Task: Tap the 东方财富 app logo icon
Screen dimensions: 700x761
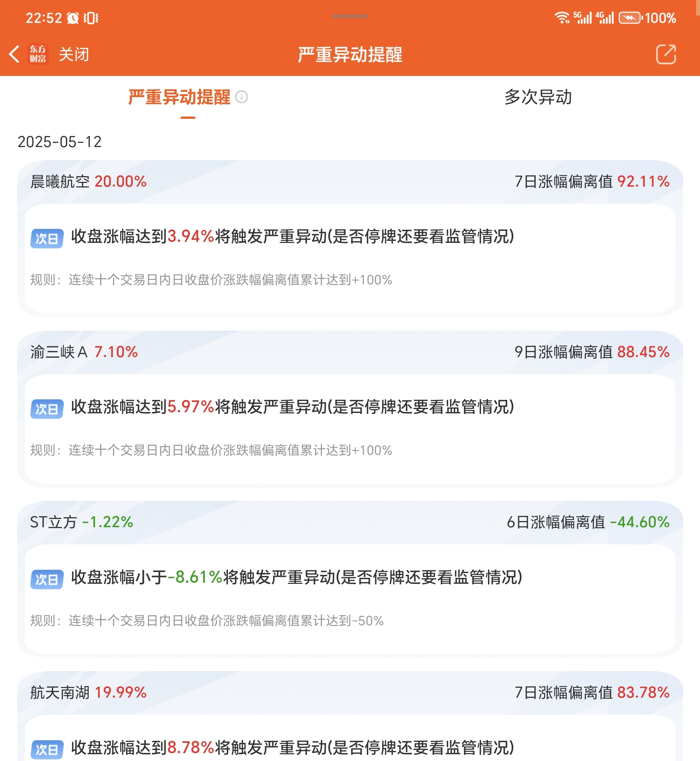Action: [38, 54]
